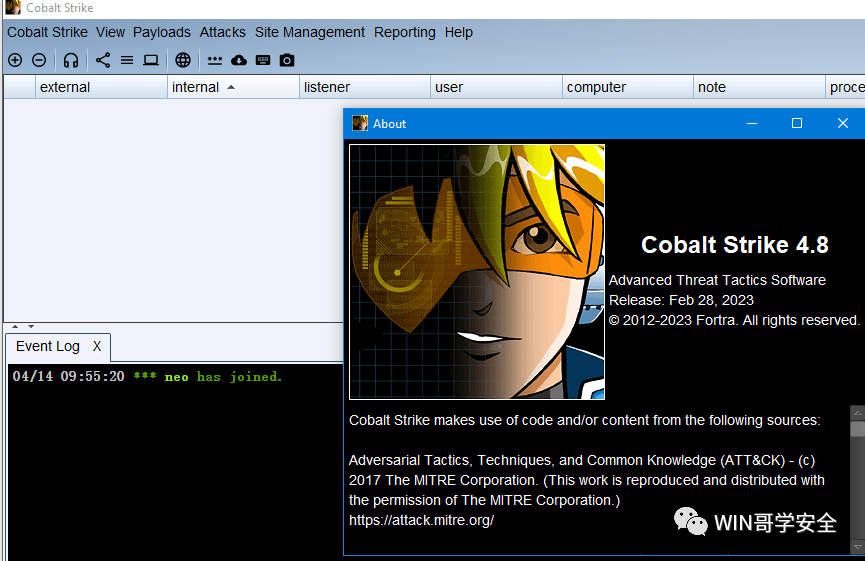Open the Payloads menu

tap(162, 33)
